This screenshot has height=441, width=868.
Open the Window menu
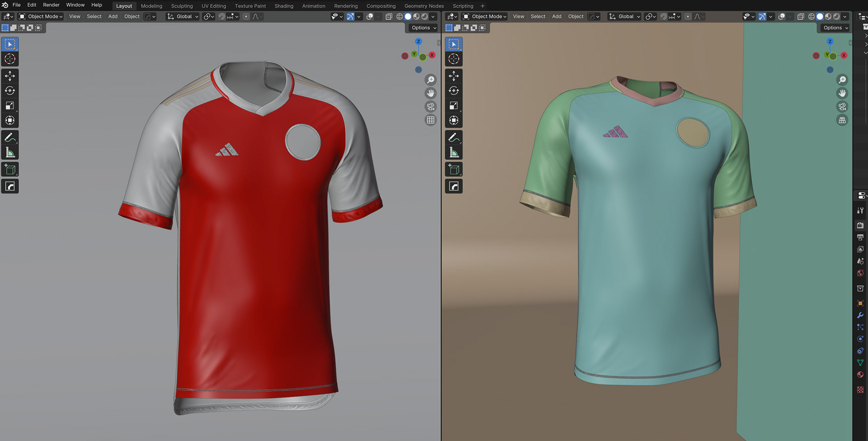(75, 5)
